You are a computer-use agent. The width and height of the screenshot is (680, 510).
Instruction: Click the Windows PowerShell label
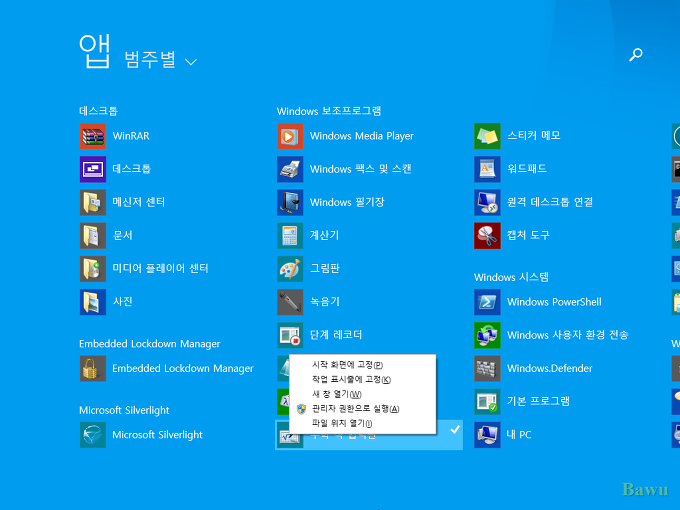click(554, 302)
